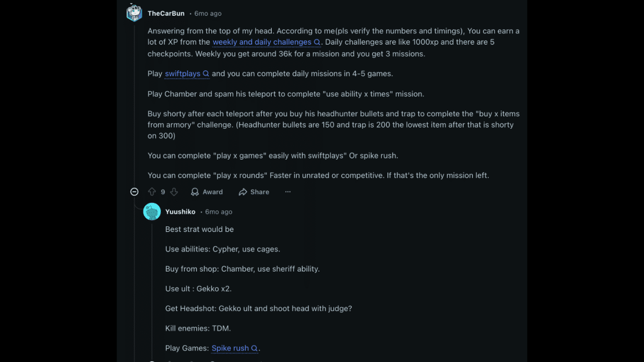Open the swiftplays link
Image resolution: width=644 pixels, height=362 pixels.
182,74
